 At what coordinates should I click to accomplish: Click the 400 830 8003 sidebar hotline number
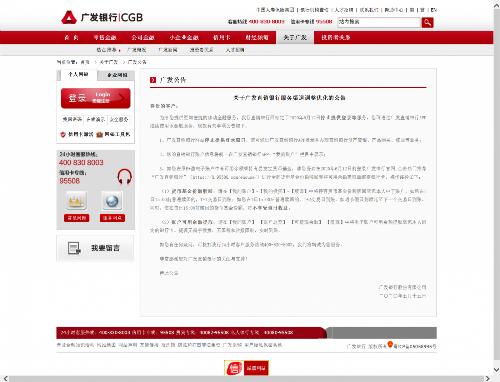pyautogui.click(x=81, y=162)
